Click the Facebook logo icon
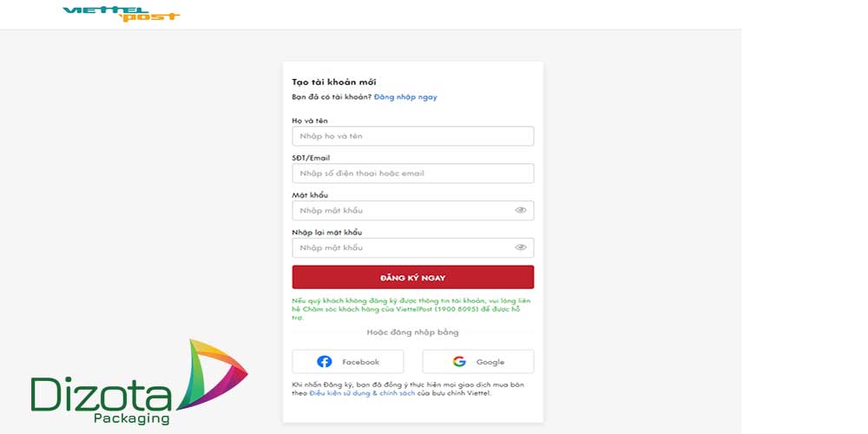Screen dimensions: 868x434 click(x=324, y=362)
